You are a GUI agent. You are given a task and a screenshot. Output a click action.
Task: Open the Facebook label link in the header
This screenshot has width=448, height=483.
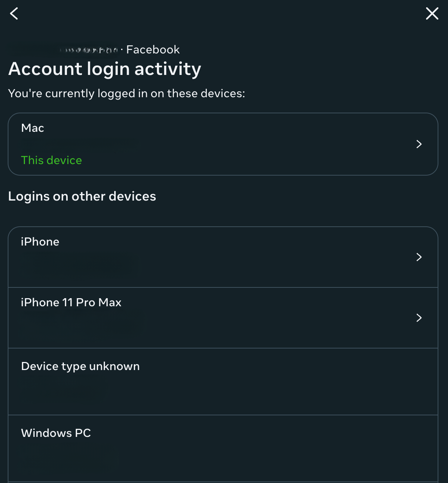pyautogui.click(x=153, y=49)
